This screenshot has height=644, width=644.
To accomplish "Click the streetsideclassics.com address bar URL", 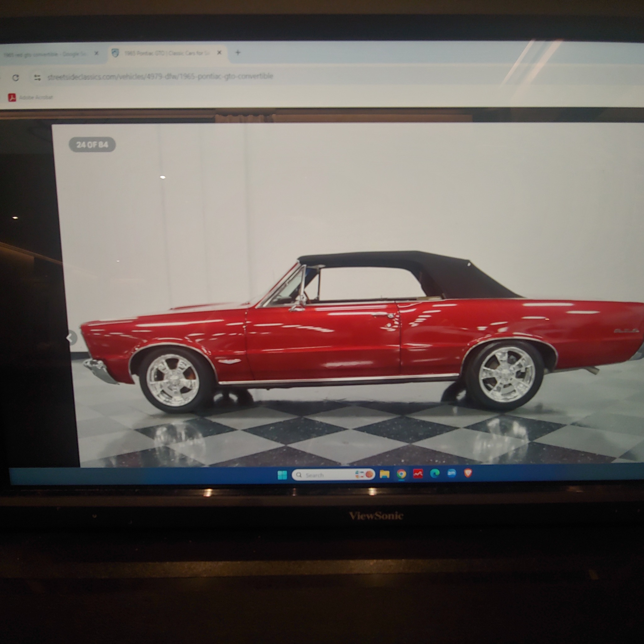I will pos(160,77).
